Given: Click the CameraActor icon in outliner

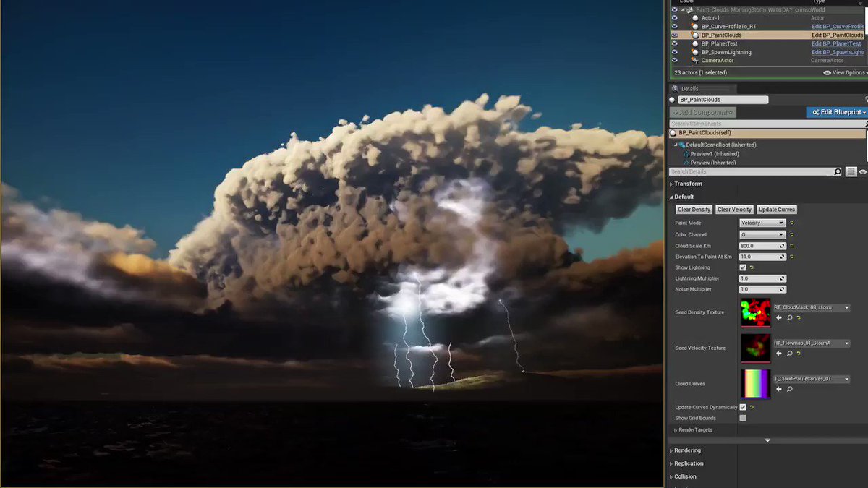Looking at the screenshot, I should (695, 61).
